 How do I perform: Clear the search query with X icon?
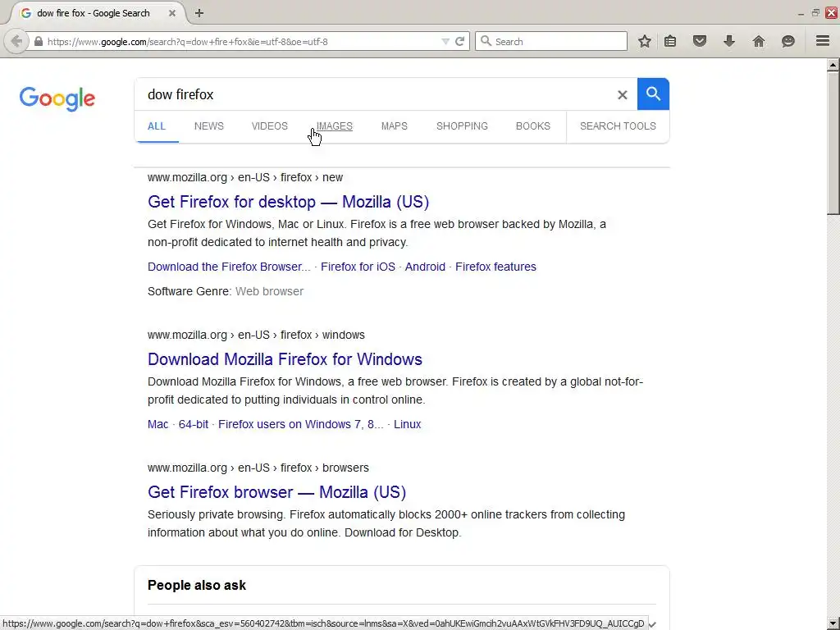coord(622,95)
